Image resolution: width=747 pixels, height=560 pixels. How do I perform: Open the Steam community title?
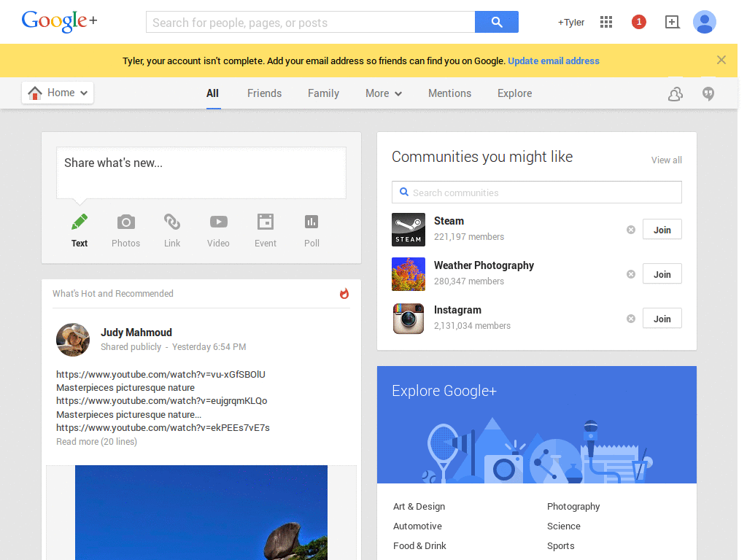(x=449, y=221)
